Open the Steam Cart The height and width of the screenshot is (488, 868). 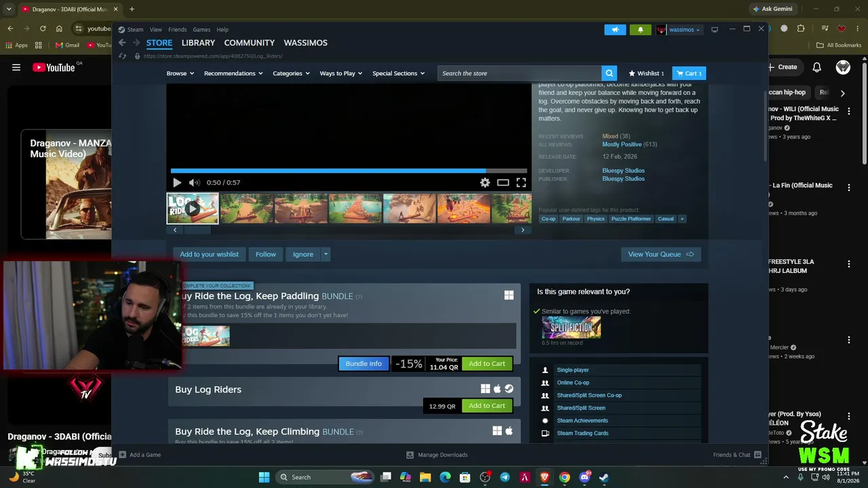689,73
